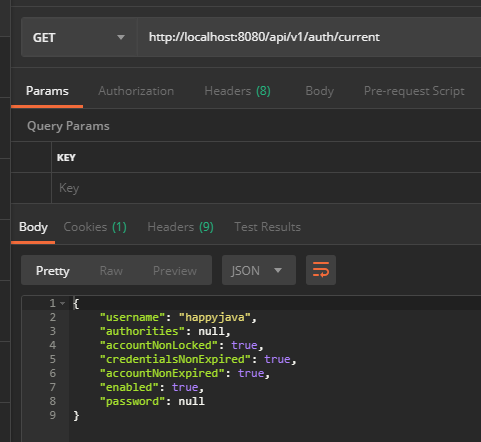Open the request Headers (8) tab
This screenshot has width=481, height=442.
(237, 91)
